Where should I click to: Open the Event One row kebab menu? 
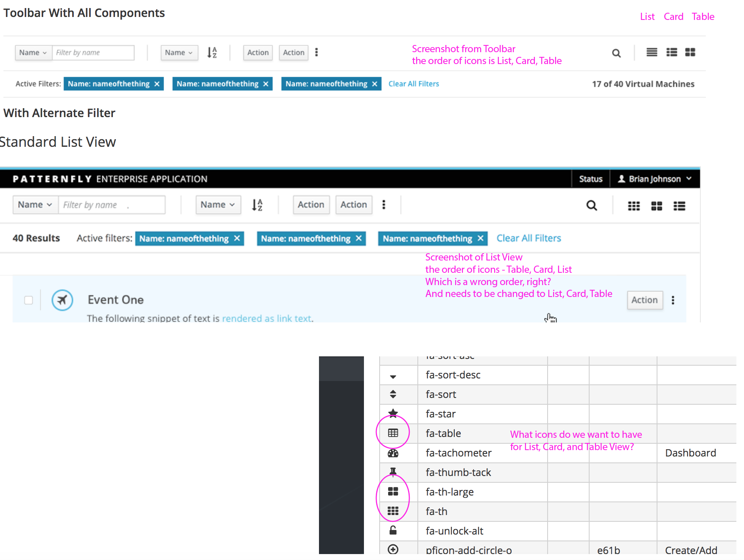673,300
